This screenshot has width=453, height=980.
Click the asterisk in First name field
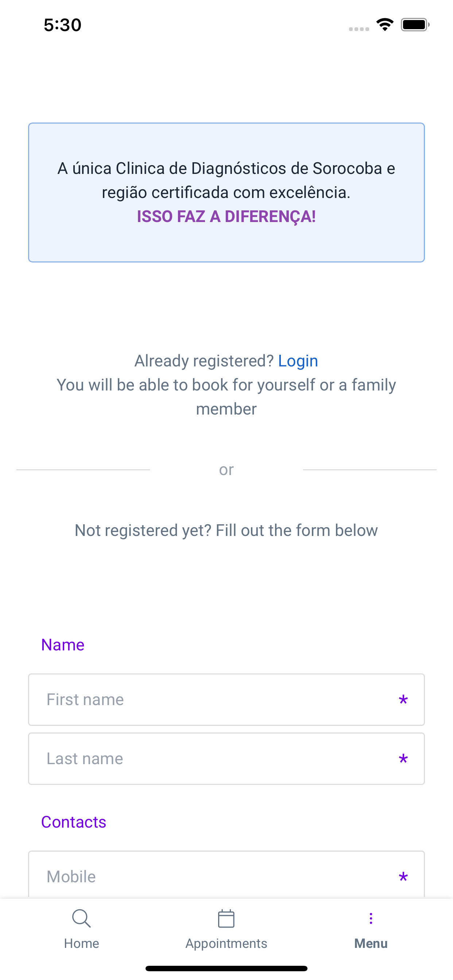pyautogui.click(x=403, y=701)
